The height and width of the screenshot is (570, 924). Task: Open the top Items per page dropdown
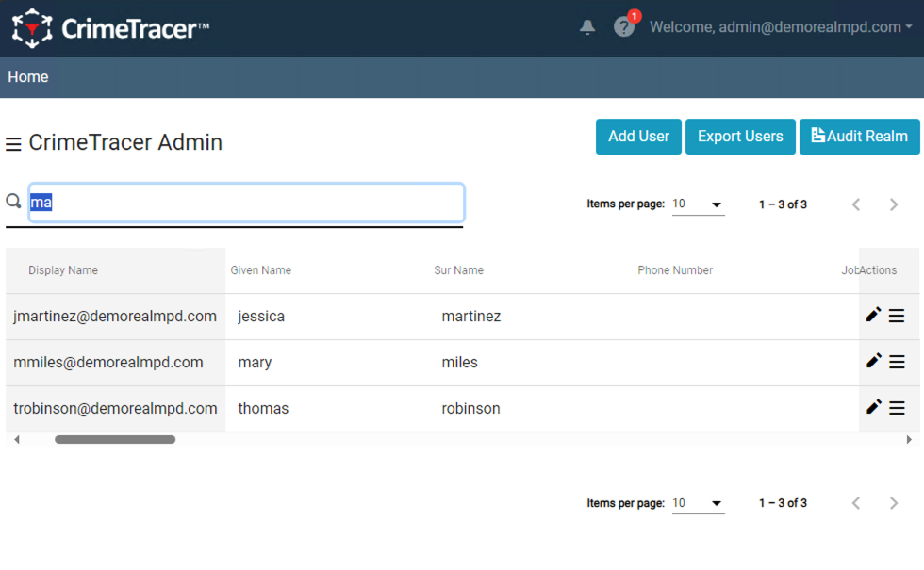pyautogui.click(x=698, y=204)
